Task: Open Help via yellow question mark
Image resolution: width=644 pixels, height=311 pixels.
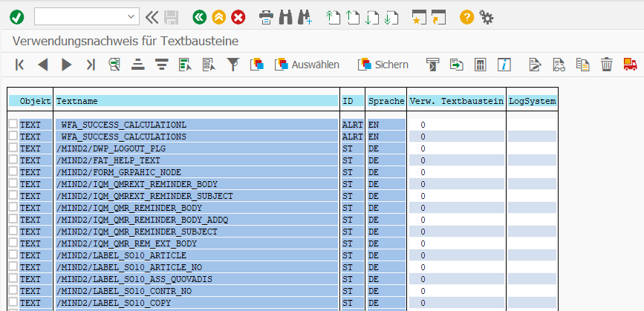Action: click(466, 17)
